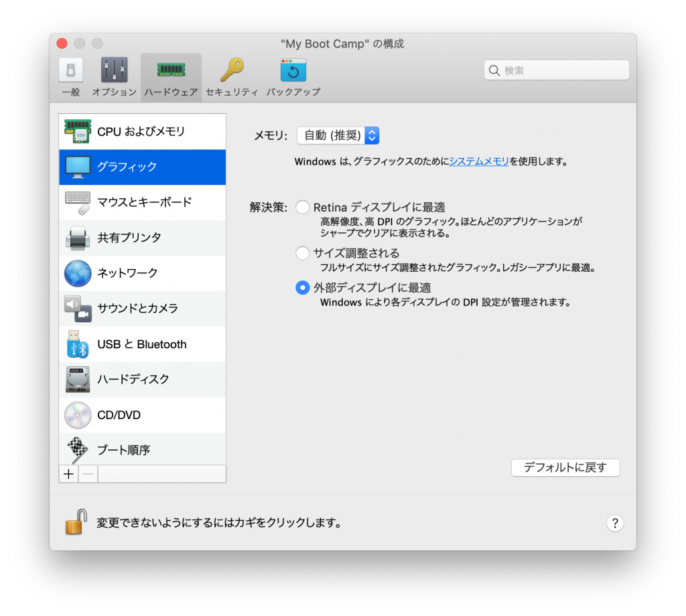Select the CPU およびメモリ icon
The image size is (686, 616).
coord(78,131)
